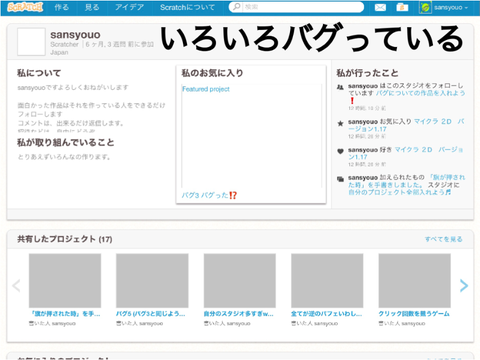
Task: Open thumbnail of 「旗が押された時」を手... project
Action: 65,281
